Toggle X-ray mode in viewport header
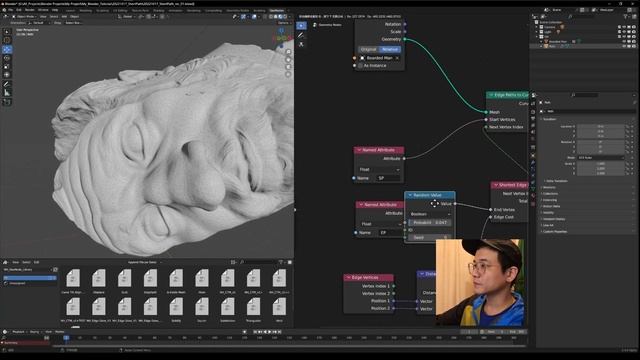 266,17
